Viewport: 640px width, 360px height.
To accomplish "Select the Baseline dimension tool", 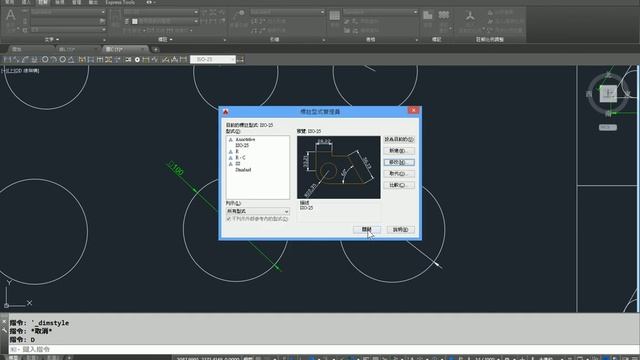I will click(91, 60).
